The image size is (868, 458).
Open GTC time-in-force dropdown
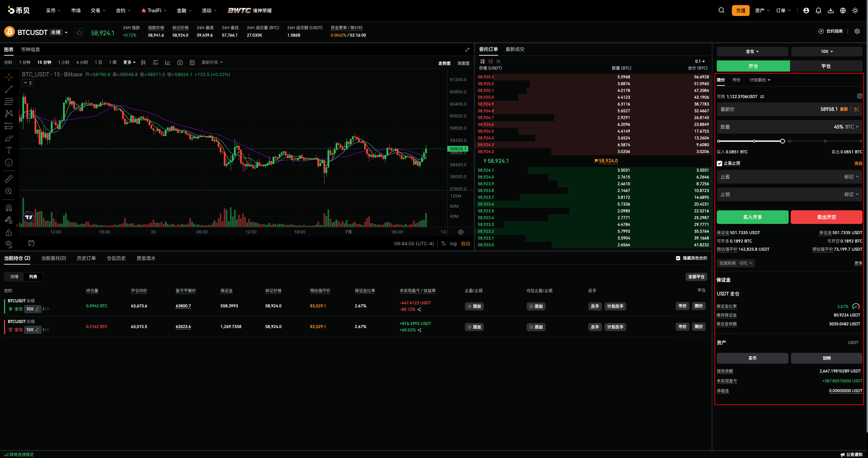point(746,263)
